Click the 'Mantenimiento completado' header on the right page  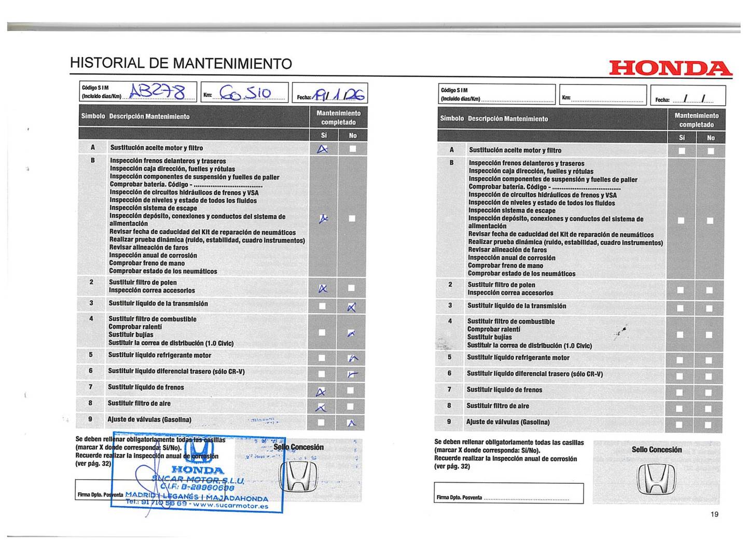[696, 120]
